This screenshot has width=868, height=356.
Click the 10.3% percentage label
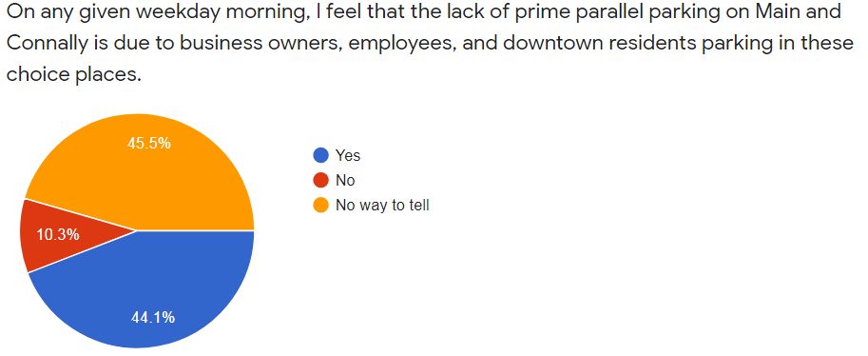click(x=58, y=235)
